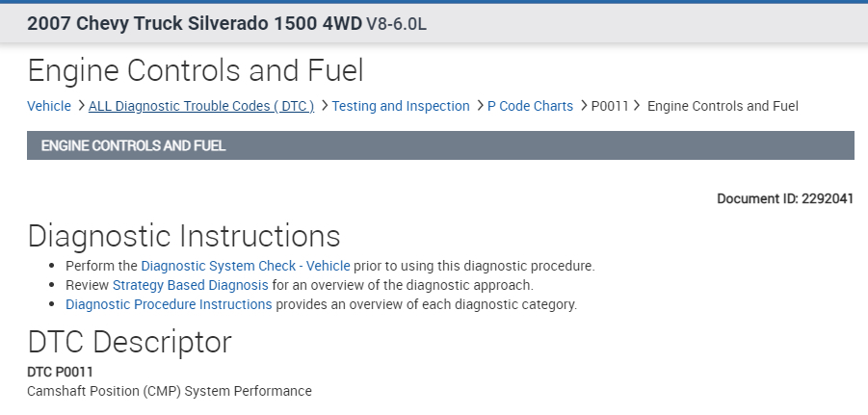Click the chevron right after the Vehicle breadcrumb
868x415 pixels.
[81, 106]
